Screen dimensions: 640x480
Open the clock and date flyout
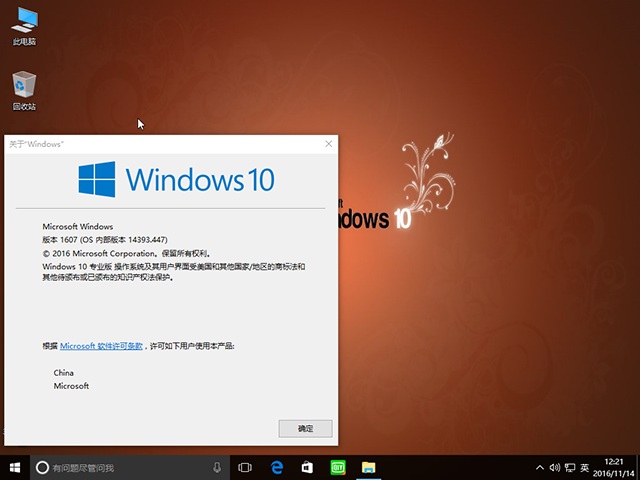(x=612, y=467)
